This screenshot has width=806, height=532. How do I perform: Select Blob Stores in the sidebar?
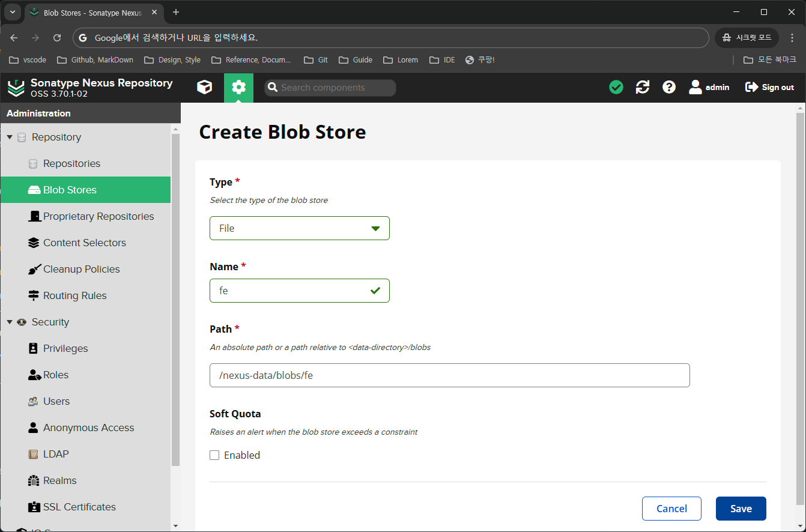[85, 190]
